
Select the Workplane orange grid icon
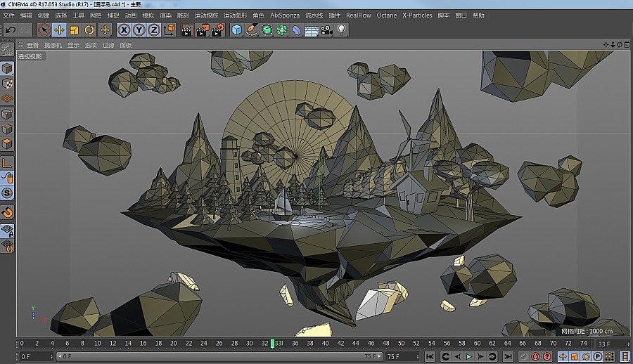[7, 98]
